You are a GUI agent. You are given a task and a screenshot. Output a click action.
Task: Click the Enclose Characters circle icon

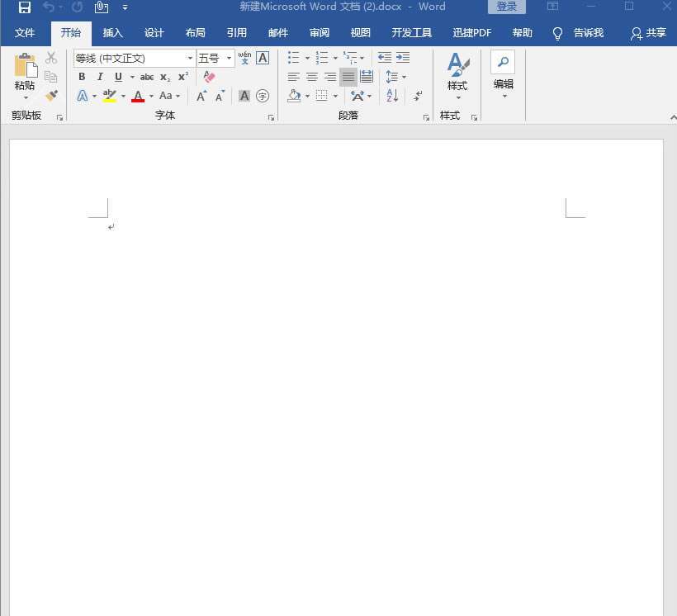(263, 96)
